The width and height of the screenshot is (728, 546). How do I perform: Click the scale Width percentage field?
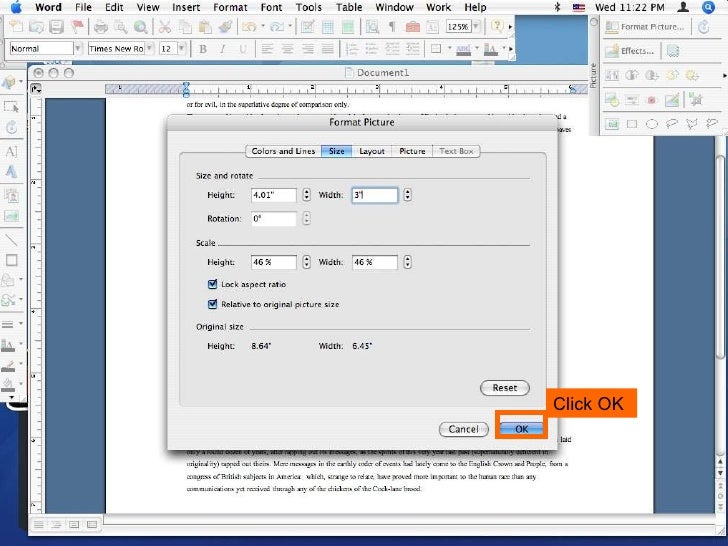tap(375, 263)
